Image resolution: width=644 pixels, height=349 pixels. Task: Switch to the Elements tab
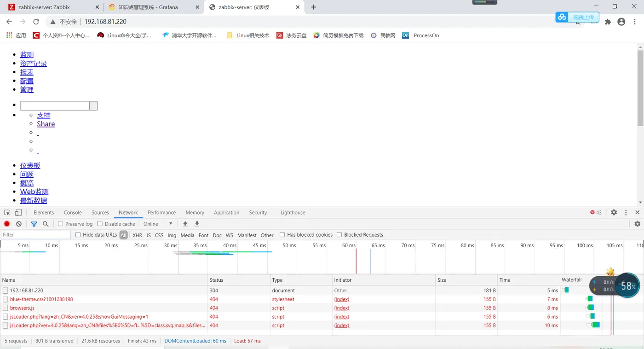coord(44,213)
